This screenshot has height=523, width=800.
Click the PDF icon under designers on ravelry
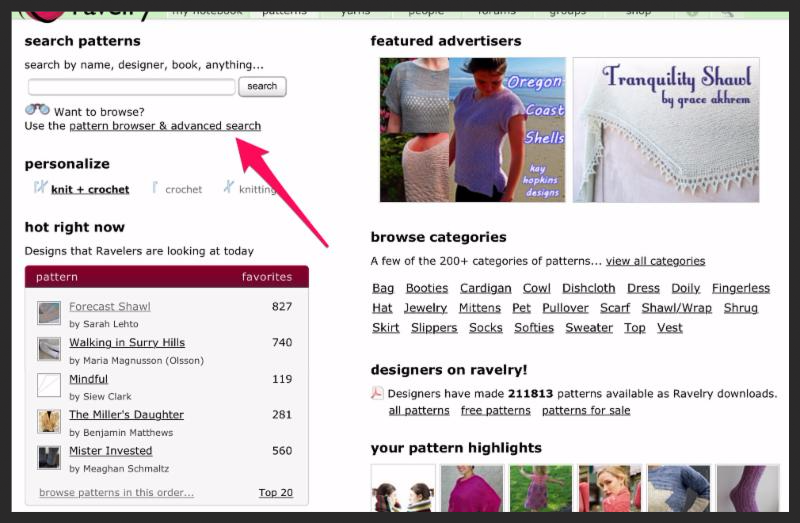click(x=377, y=393)
